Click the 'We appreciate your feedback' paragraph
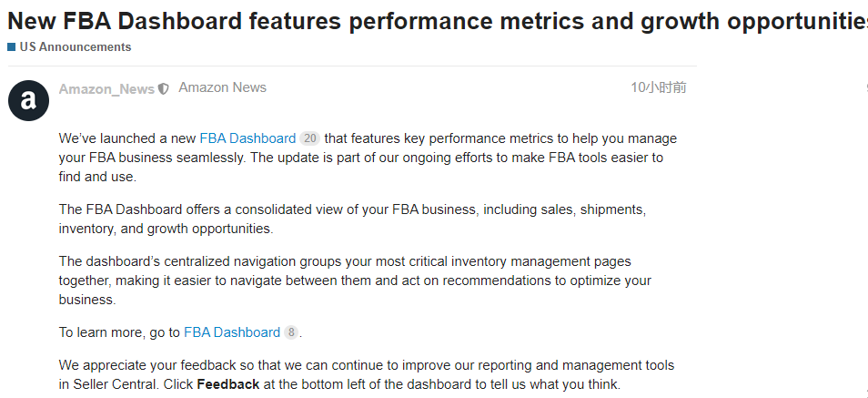 tap(367, 375)
